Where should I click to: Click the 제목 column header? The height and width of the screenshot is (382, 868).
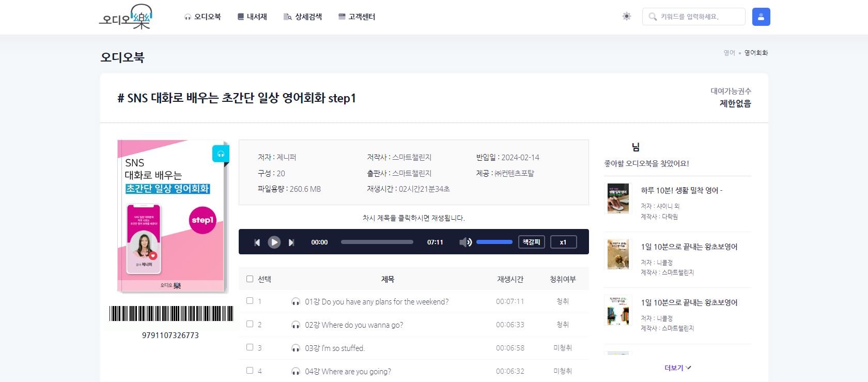pyautogui.click(x=388, y=279)
